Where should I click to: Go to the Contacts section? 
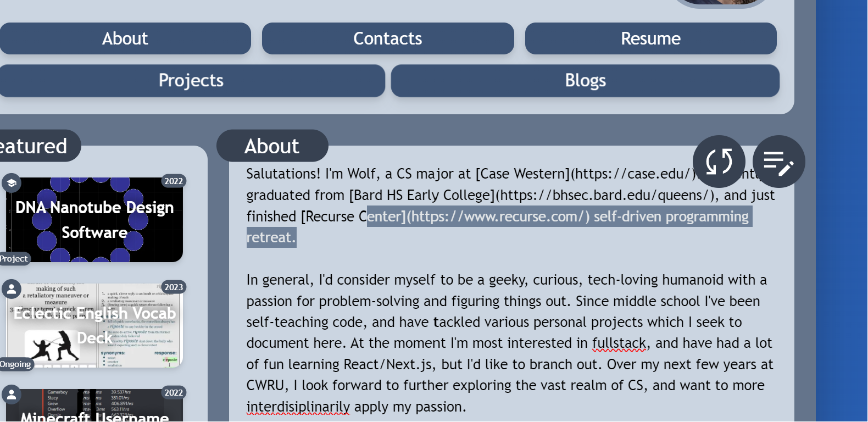[x=388, y=38]
